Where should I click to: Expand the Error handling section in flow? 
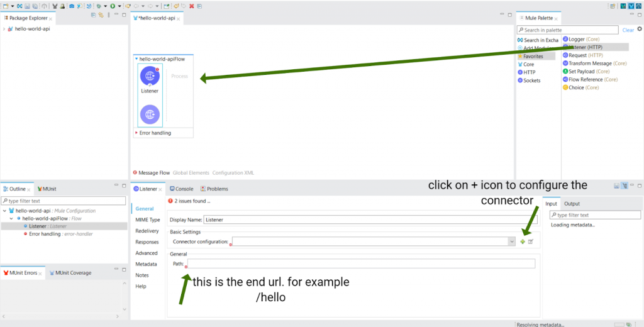click(x=136, y=133)
